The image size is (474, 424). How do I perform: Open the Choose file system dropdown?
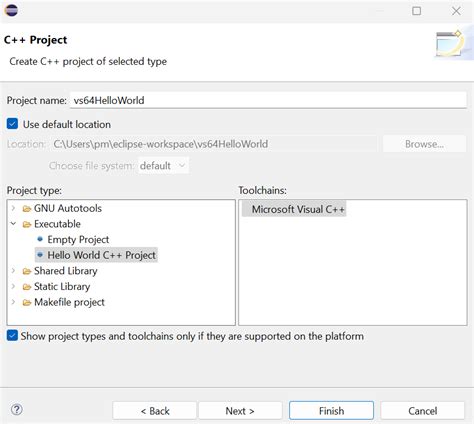[163, 166]
